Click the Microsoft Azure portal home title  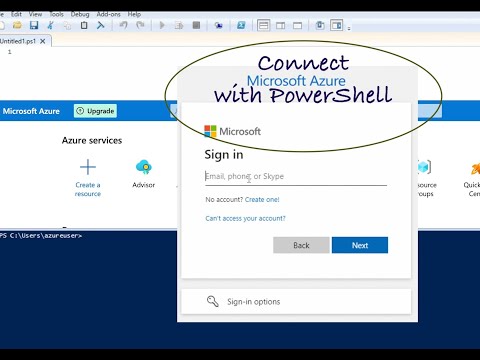point(31,111)
